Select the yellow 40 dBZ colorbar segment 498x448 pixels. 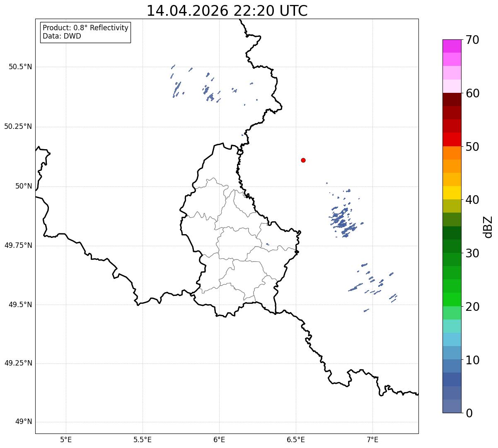pyautogui.click(x=452, y=193)
